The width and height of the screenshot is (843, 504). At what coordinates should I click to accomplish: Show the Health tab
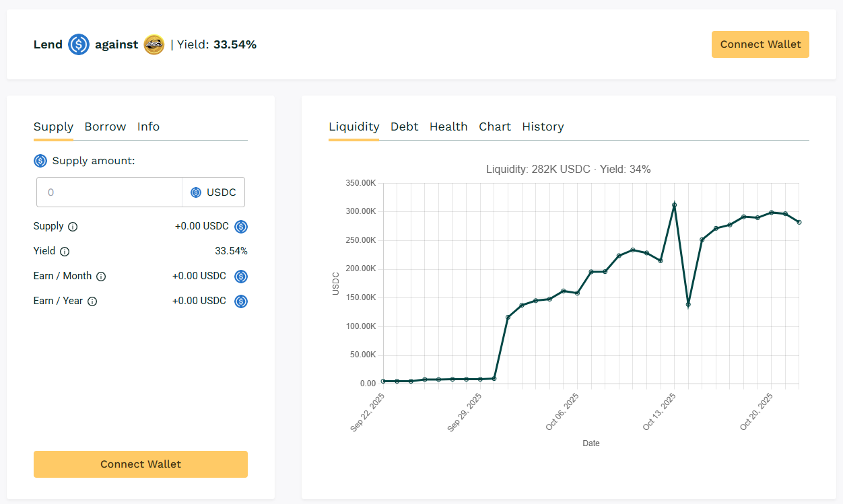pos(448,127)
